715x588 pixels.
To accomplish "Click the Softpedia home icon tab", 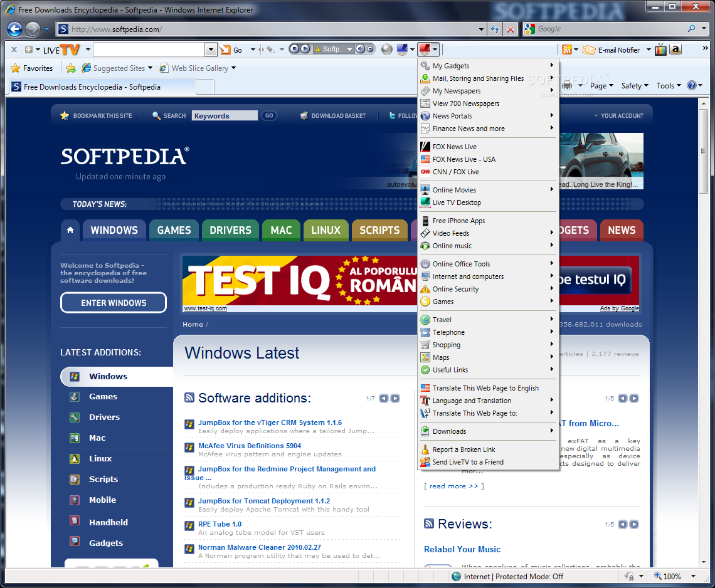I will tap(70, 230).
